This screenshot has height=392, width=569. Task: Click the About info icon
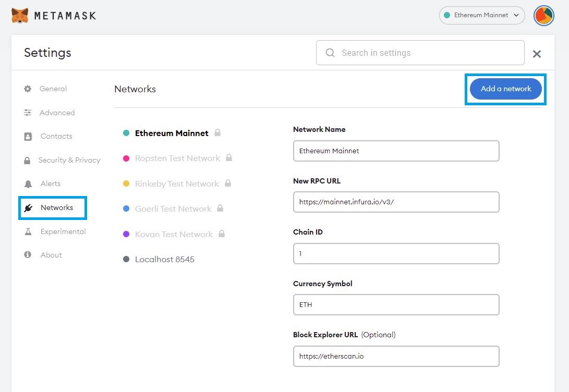(x=28, y=255)
